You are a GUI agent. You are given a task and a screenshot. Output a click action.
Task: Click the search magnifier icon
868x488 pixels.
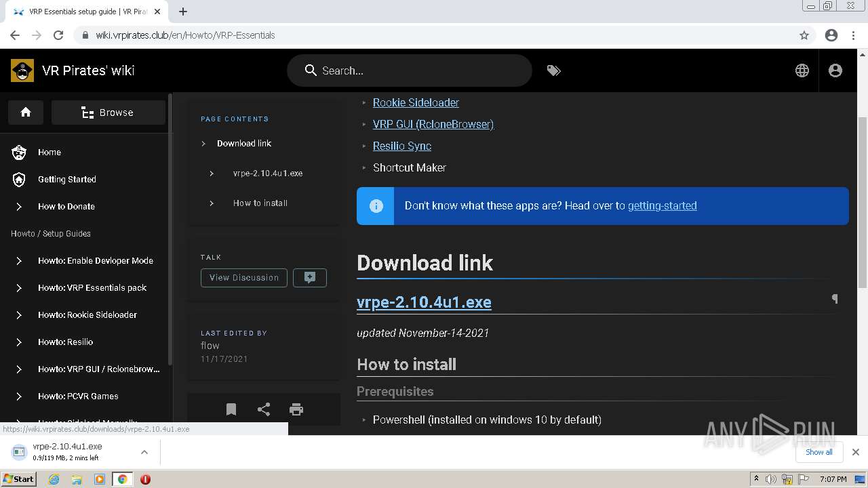click(x=311, y=70)
